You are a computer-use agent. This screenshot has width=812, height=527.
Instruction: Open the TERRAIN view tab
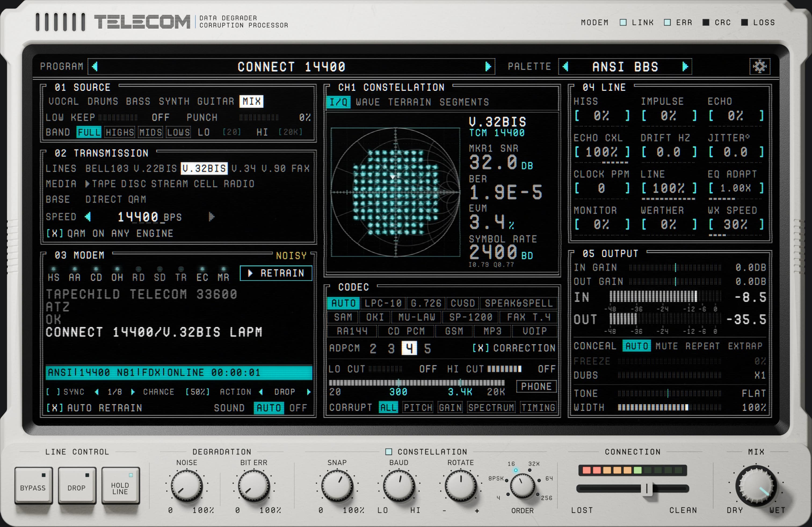pyautogui.click(x=409, y=102)
